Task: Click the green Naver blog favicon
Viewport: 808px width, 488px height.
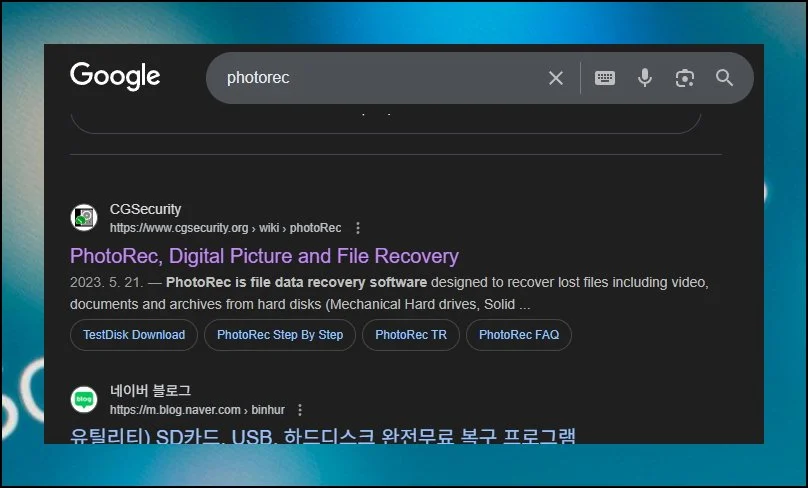Action: 84,399
